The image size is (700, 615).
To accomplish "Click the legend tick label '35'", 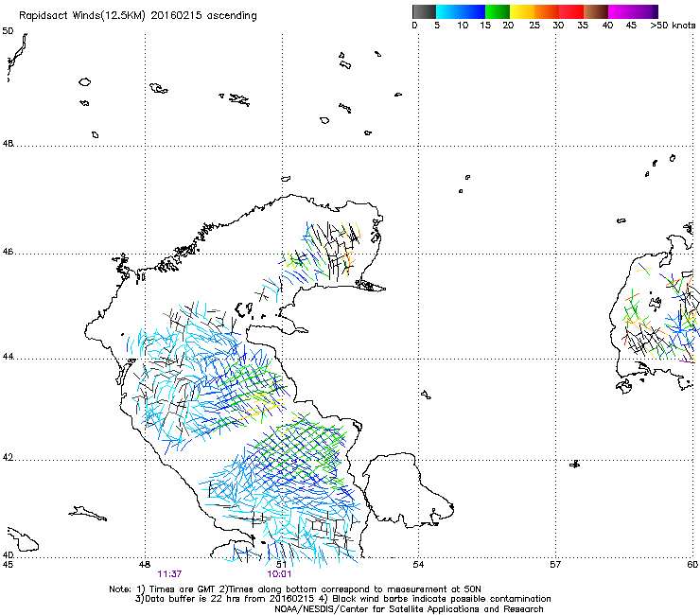I will point(583,26).
